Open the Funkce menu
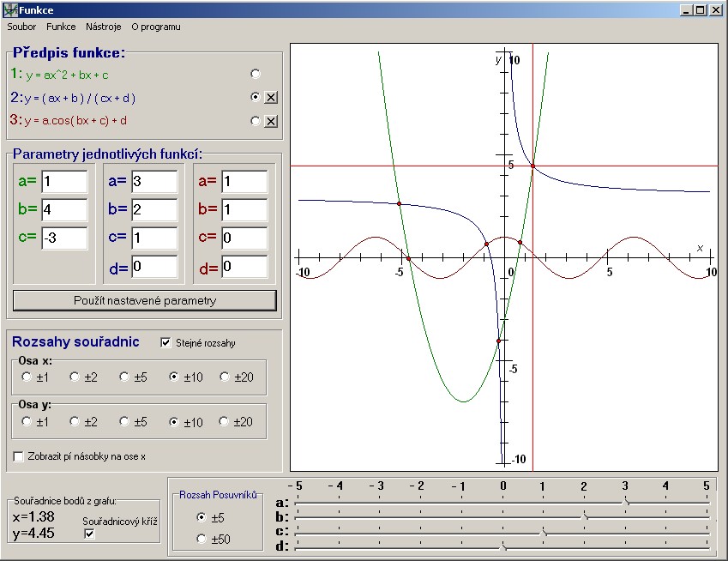 pos(61,27)
